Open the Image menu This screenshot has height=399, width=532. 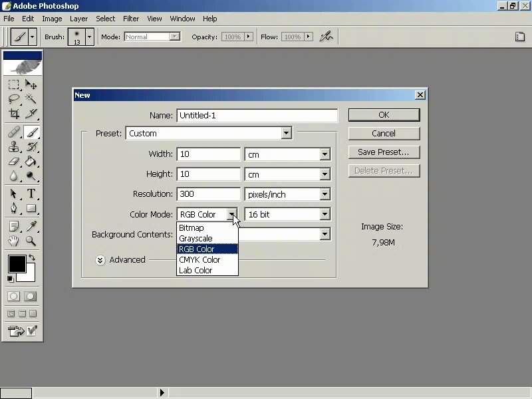click(52, 19)
